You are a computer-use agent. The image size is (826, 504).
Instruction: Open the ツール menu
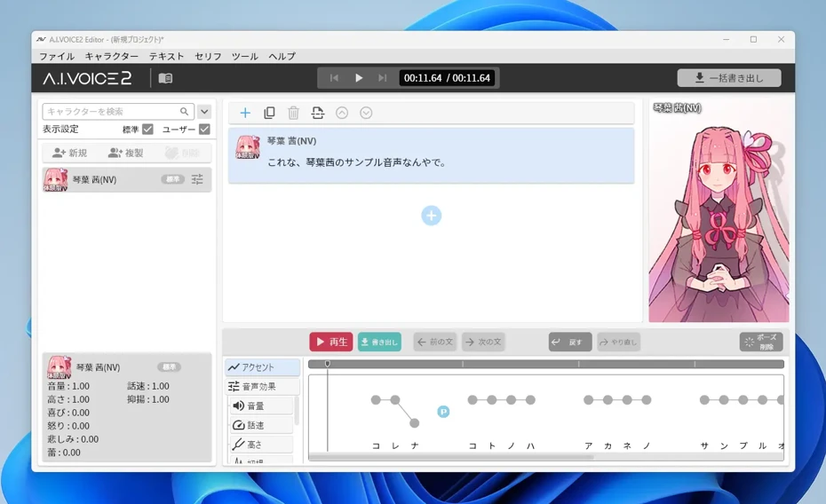click(x=245, y=56)
